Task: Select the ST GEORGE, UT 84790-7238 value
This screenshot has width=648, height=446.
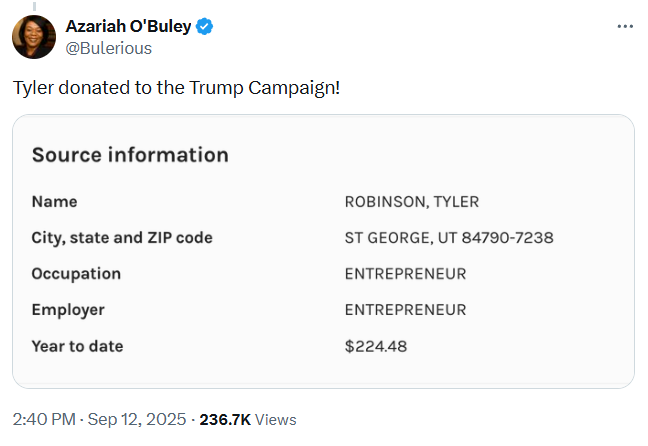Action: [x=449, y=238]
